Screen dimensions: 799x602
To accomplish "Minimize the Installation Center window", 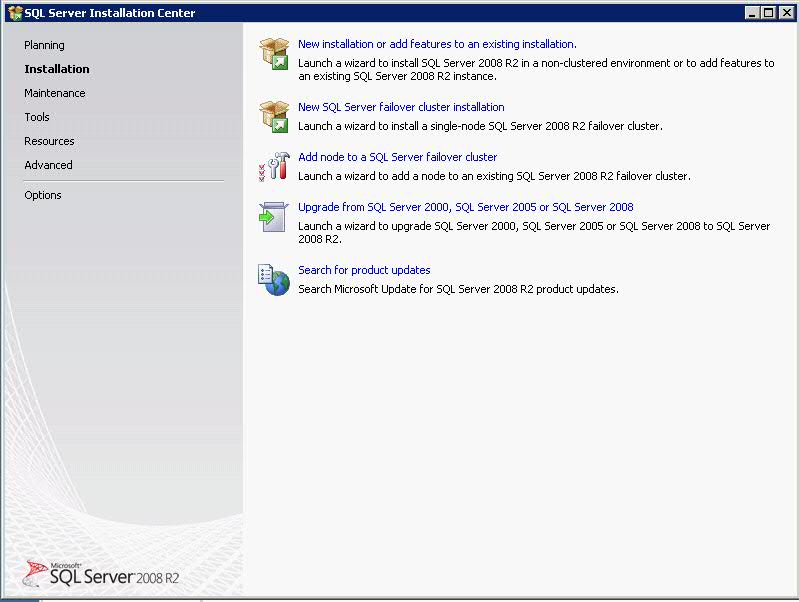I will point(753,13).
